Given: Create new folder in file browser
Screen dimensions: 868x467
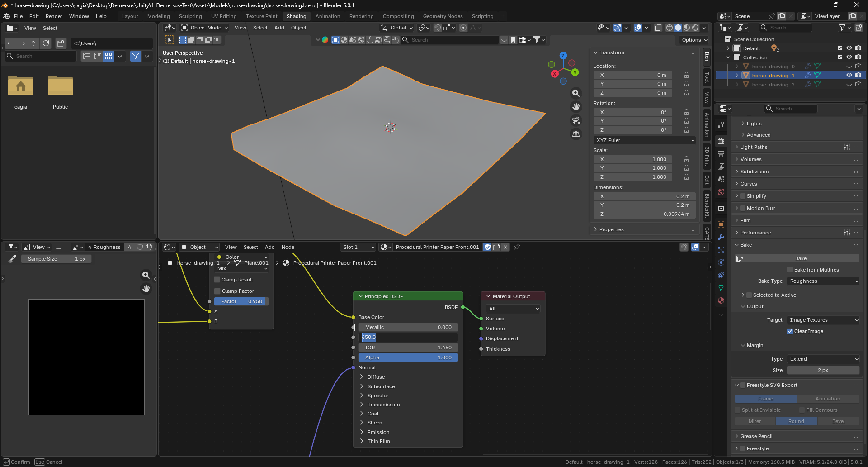Looking at the screenshot, I should (x=61, y=43).
